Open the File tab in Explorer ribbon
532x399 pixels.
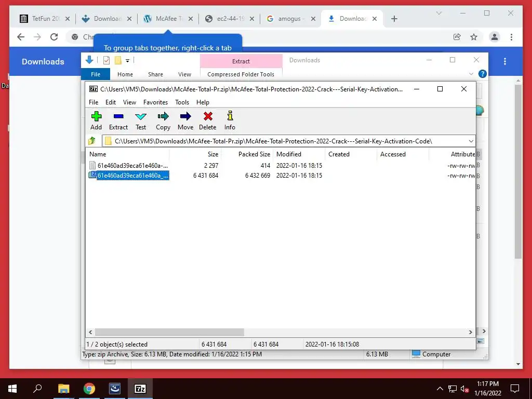96,74
